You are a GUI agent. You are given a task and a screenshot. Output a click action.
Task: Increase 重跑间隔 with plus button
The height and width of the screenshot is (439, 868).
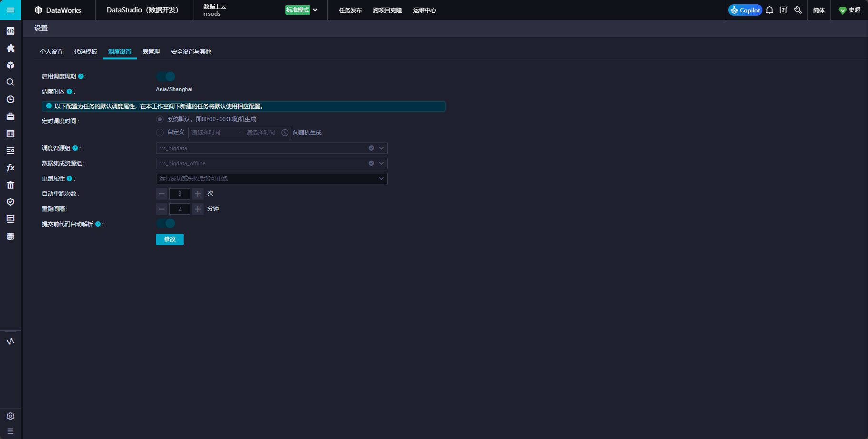(x=198, y=209)
